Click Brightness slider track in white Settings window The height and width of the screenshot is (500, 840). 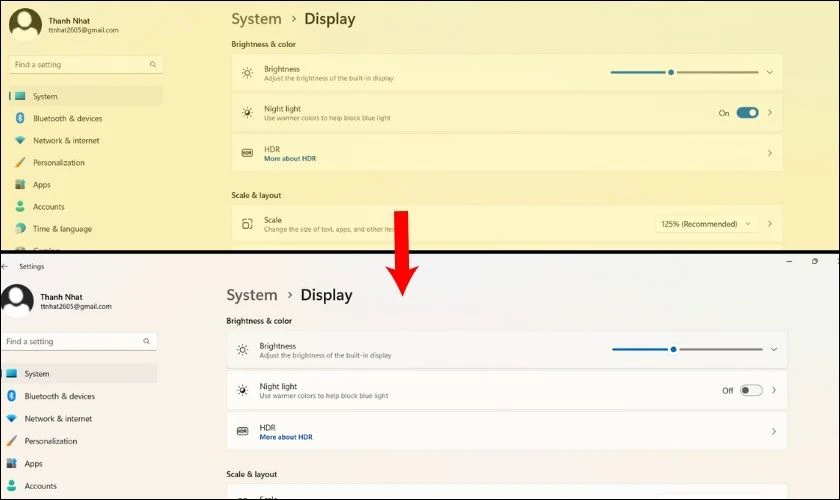click(687, 349)
